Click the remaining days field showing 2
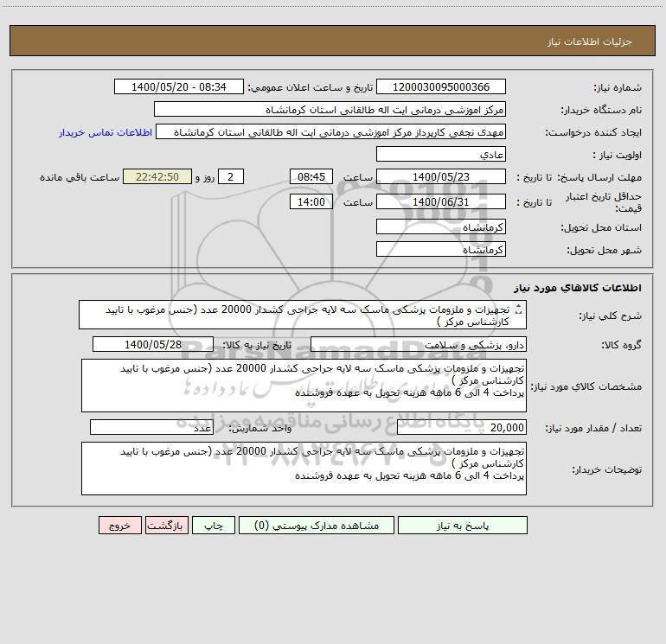This screenshot has width=666, height=644. point(231,176)
